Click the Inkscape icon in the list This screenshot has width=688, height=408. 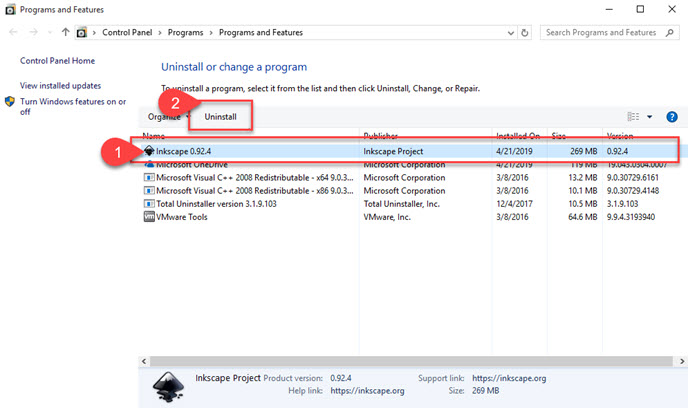coord(149,151)
